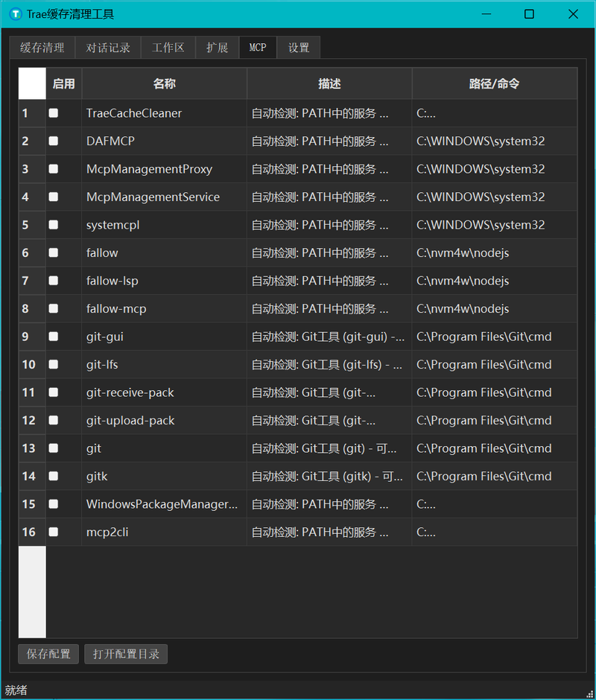This screenshot has width=596, height=700.
Task: Check the gitk enable box
Action: pyautogui.click(x=54, y=476)
